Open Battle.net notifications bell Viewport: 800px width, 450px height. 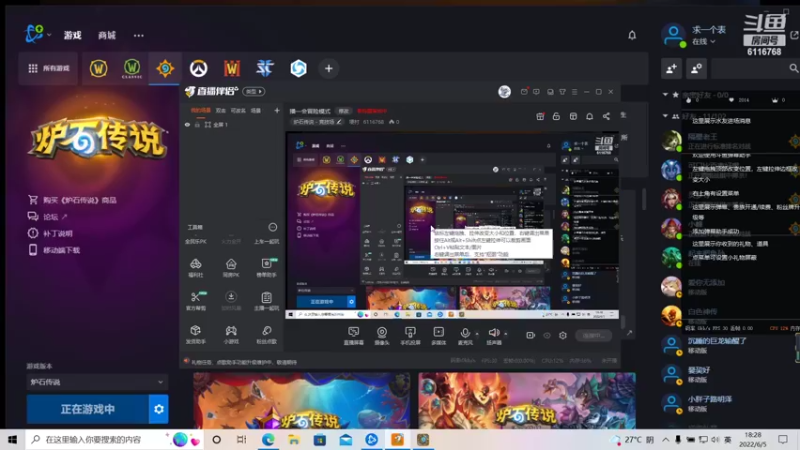pos(632,35)
